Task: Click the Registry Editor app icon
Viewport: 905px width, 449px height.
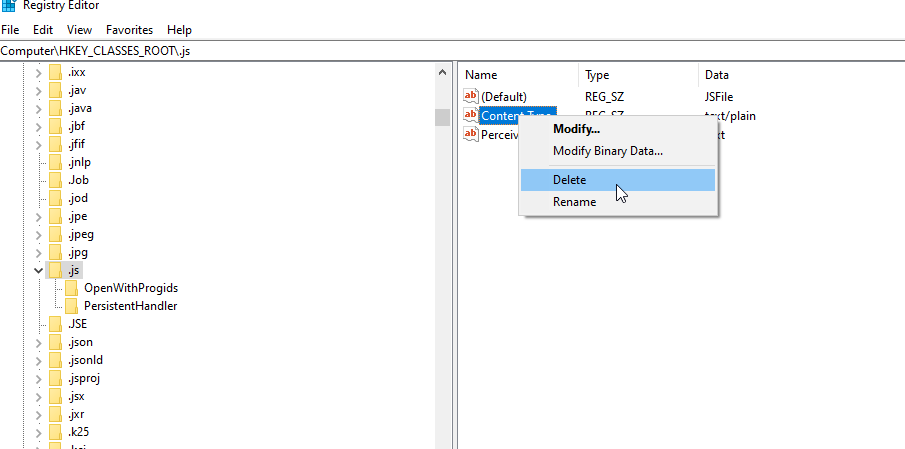Action: (9, 5)
